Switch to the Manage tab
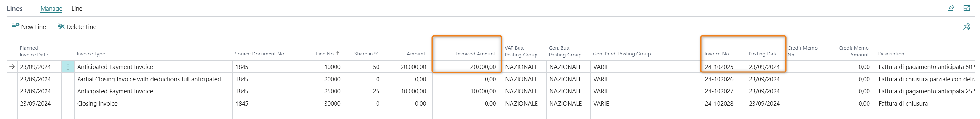The width and height of the screenshot is (980, 119). tap(51, 8)
